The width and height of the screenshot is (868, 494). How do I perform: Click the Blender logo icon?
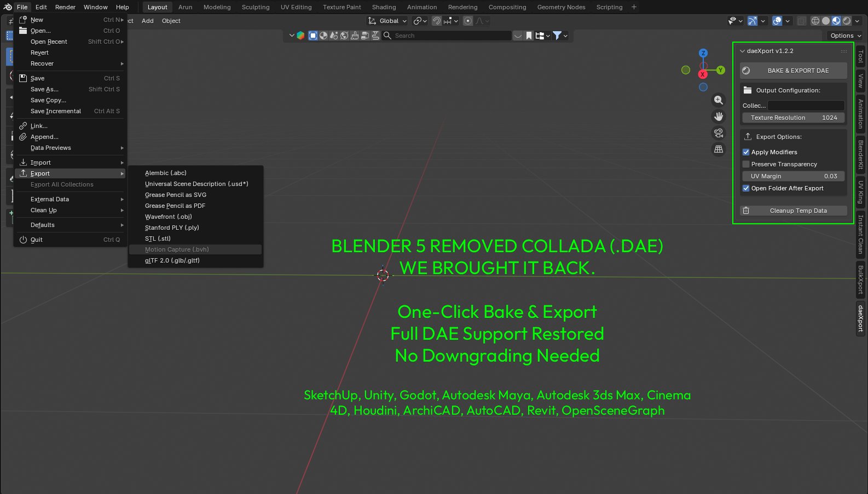8,7
